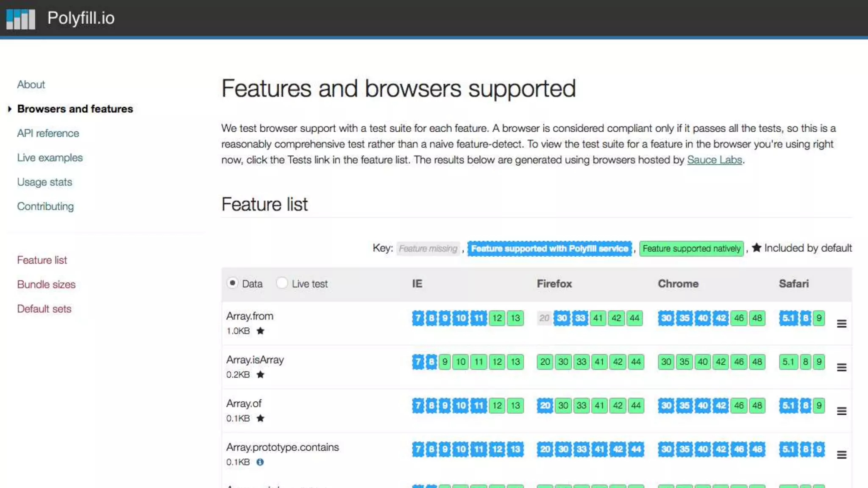Screen dimensions: 868x488
Task: Open hamburger menu for Array.of row
Action: 842,411
